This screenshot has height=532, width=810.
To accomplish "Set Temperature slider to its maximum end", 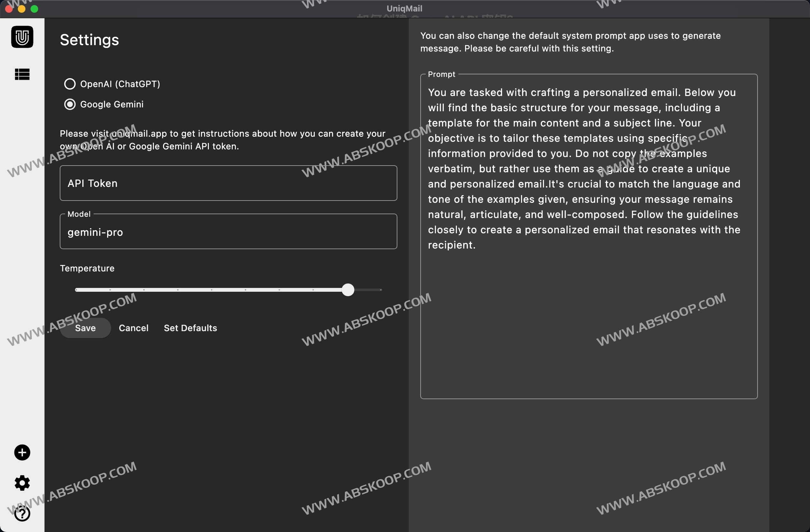I will click(x=381, y=290).
